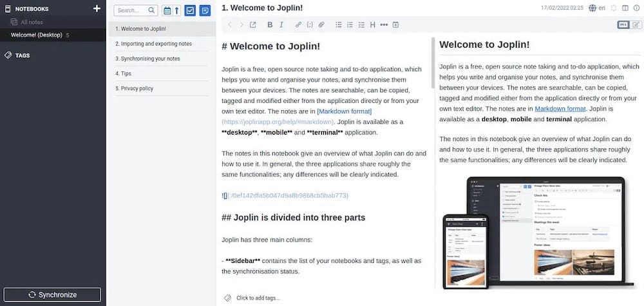Click the tag icon at bottom of note
Screen dimensions: 644x306
[x=227, y=298]
